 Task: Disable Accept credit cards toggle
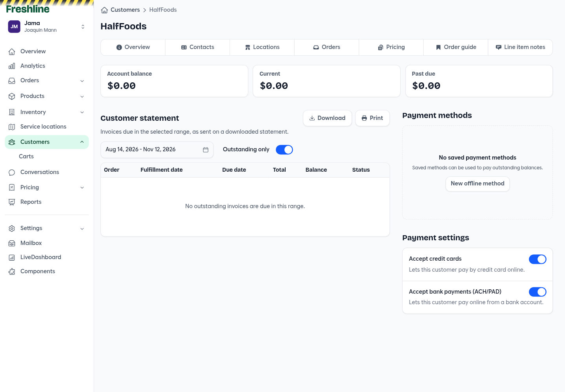(538, 259)
